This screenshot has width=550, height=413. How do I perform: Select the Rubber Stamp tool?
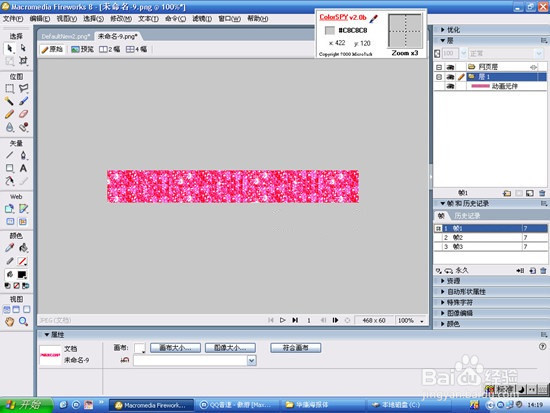(23, 127)
